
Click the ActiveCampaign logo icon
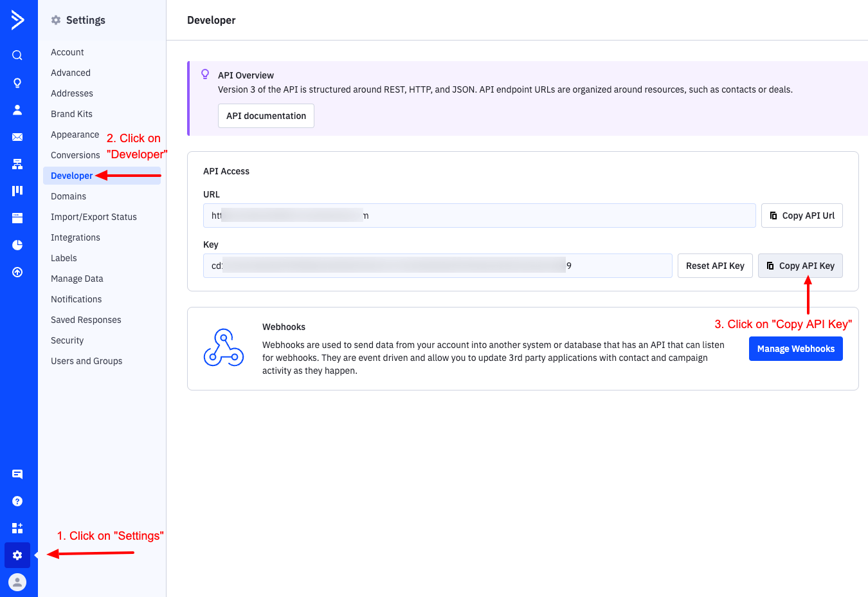(x=17, y=20)
